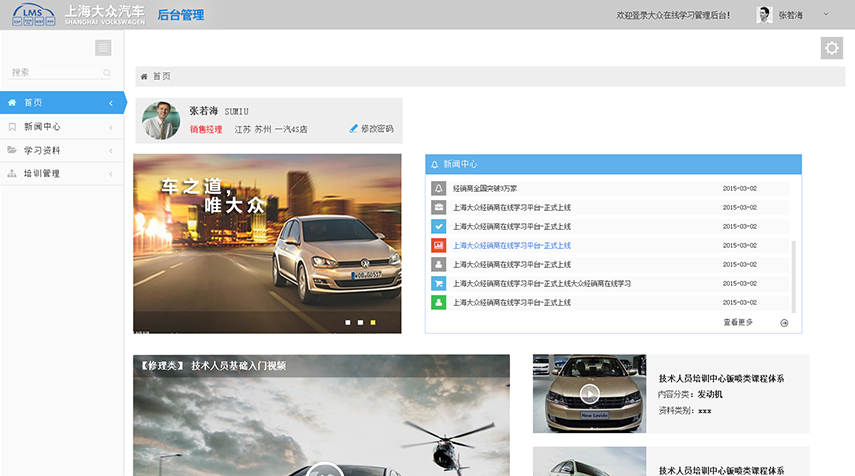Open the news item ending 大众经销商在线学习
Viewport: 855px width, 476px height.
coord(541,284)
